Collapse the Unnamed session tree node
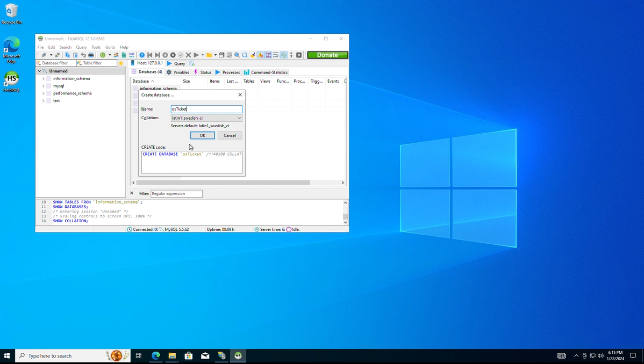Image resolution: width=644 pixels, height=364 pixels. 39,71
